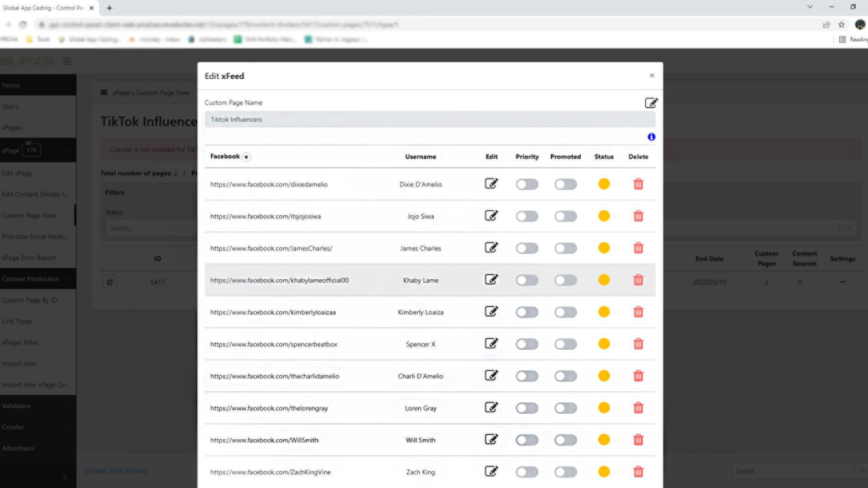Click the blue info icon
Screen dimensions: 868x488
point(651,137)
